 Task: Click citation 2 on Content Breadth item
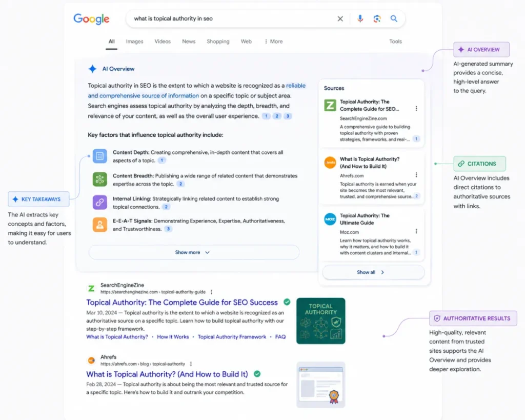pyautogui.click(x=180, y=184)
